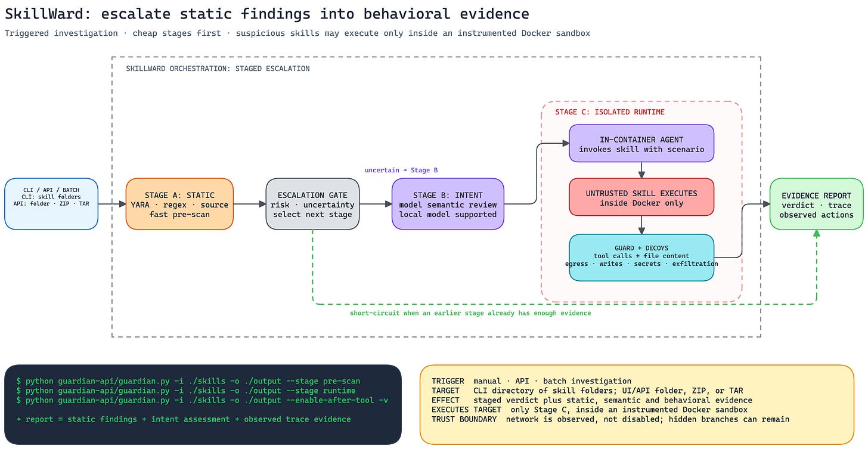Click the GUARD + DECOYS node
The height and width of the screenshot is (449, 868).
click(x=641, y=258)
